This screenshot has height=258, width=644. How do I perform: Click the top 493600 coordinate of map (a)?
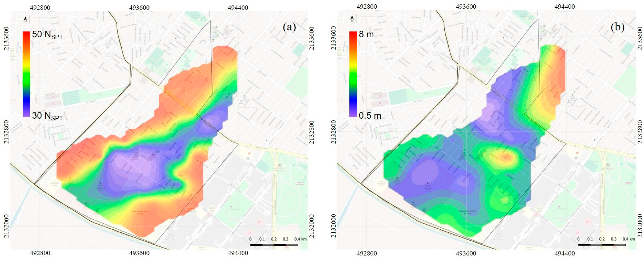point(139,8)
